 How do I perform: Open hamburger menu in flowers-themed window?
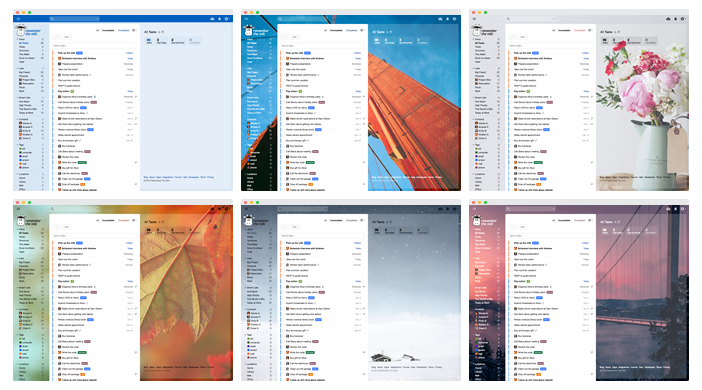(475, 19)
